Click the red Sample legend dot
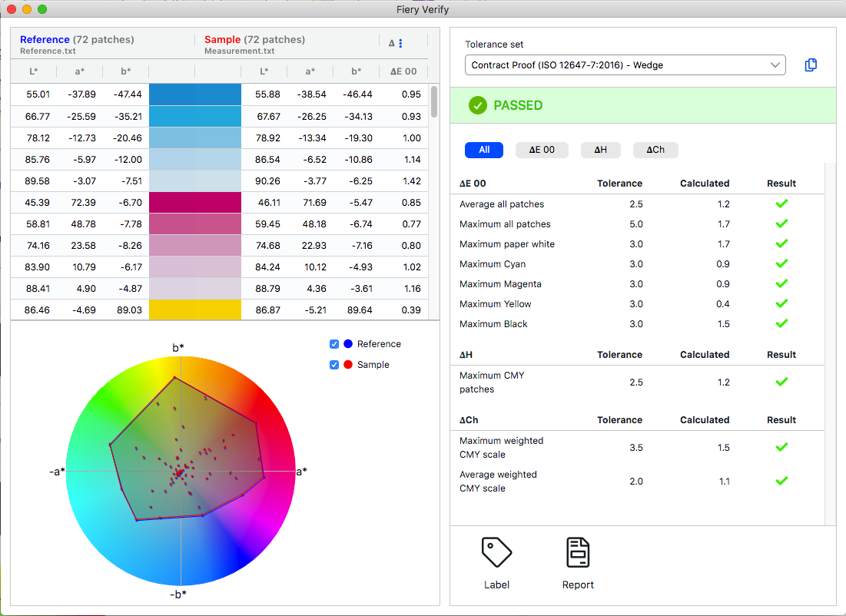846x616 pixels. point(347,365)
